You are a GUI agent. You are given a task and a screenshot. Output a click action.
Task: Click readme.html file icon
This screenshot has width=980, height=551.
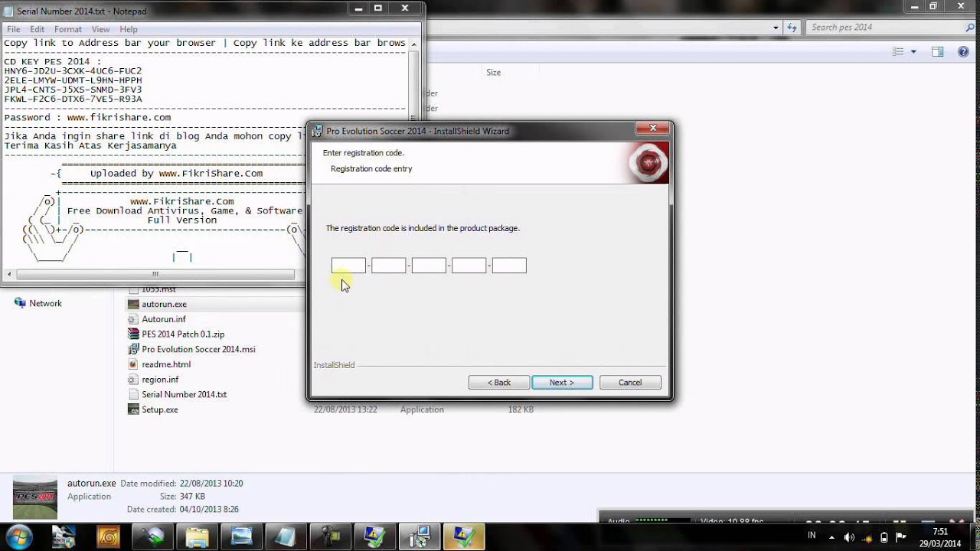click(x=133, y=364)
